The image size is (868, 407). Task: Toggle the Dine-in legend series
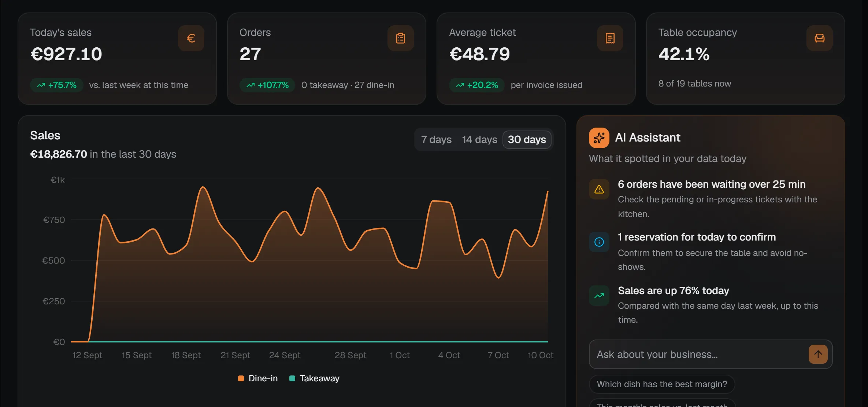258,378
